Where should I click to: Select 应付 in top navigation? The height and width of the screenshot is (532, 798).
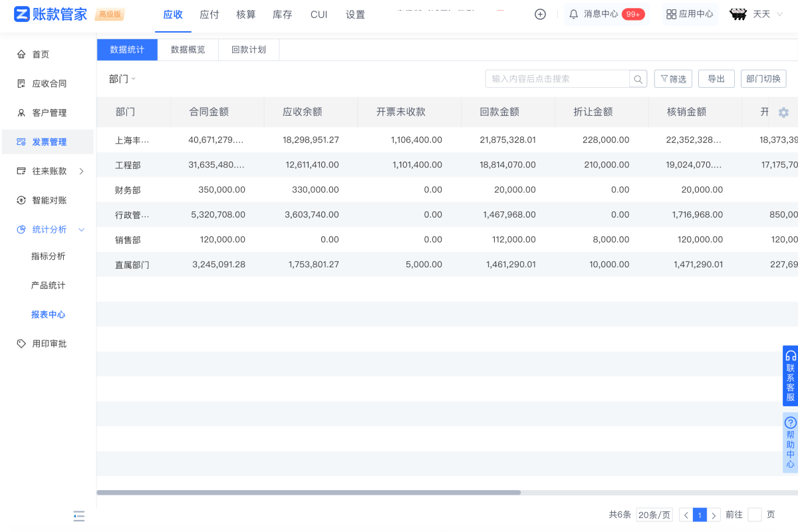click(209, 15)
